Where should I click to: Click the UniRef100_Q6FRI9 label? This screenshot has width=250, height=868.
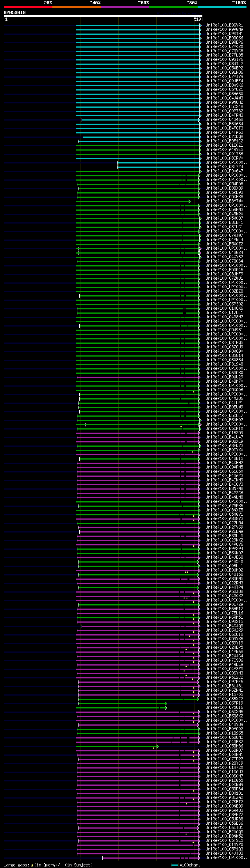(x=224, y=703)
